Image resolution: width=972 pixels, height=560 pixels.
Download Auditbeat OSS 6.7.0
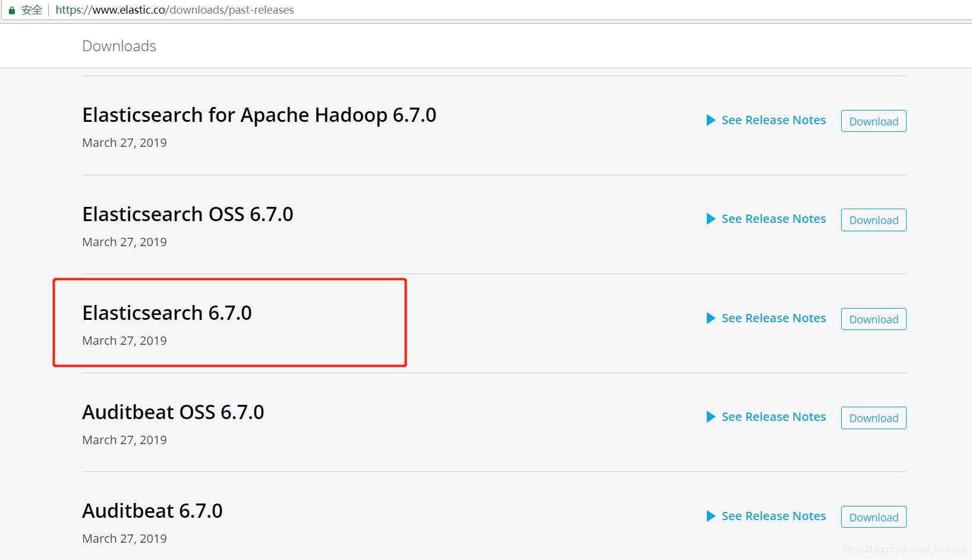[873, 418]
